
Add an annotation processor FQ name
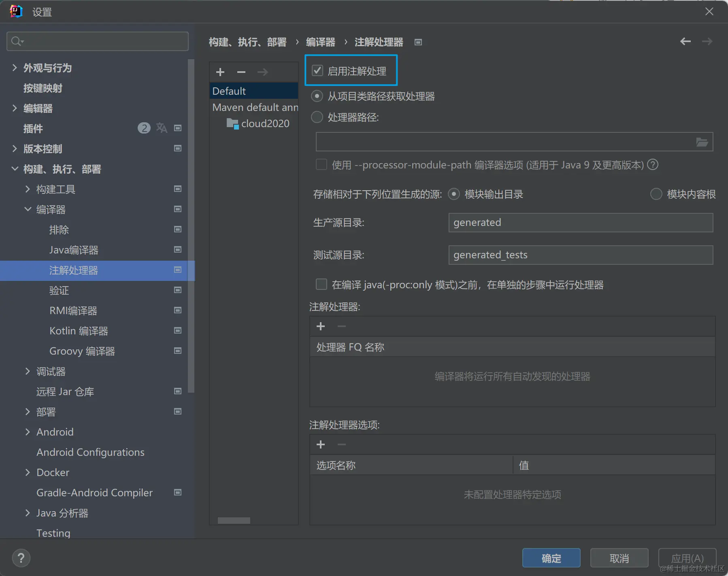[321, 326]
